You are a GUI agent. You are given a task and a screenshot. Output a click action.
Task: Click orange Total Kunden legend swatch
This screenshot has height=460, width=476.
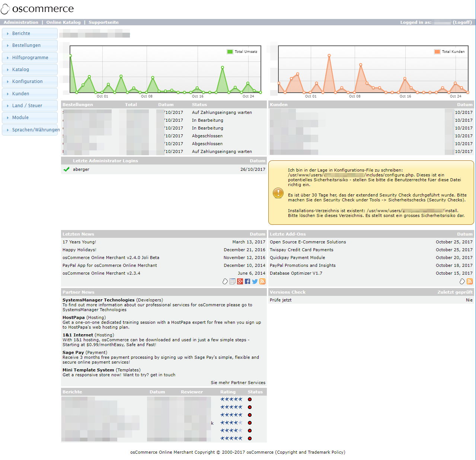pos(437,52)
